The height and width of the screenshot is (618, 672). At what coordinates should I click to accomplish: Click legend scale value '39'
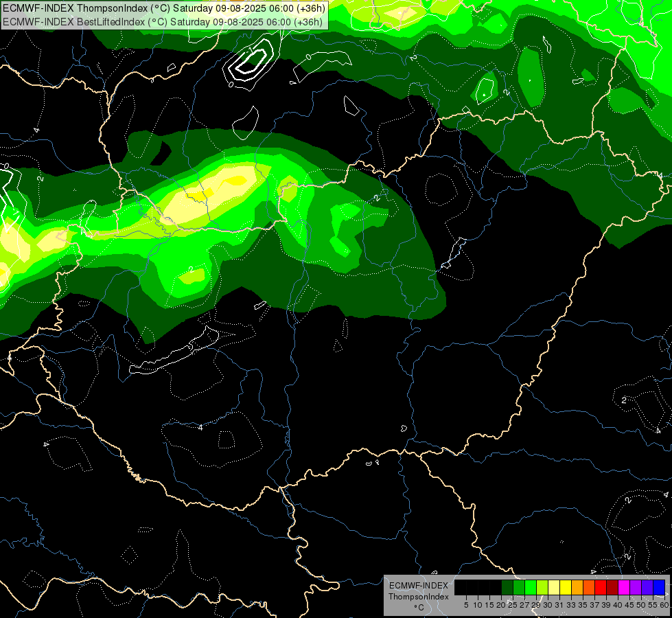point(606,605)
